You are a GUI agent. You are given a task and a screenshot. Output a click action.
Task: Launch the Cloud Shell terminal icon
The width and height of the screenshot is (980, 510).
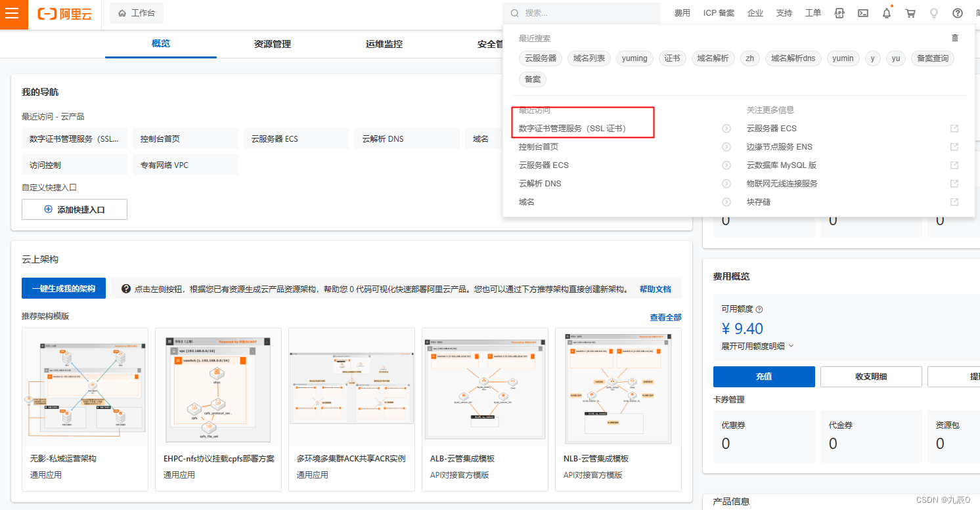864,13
